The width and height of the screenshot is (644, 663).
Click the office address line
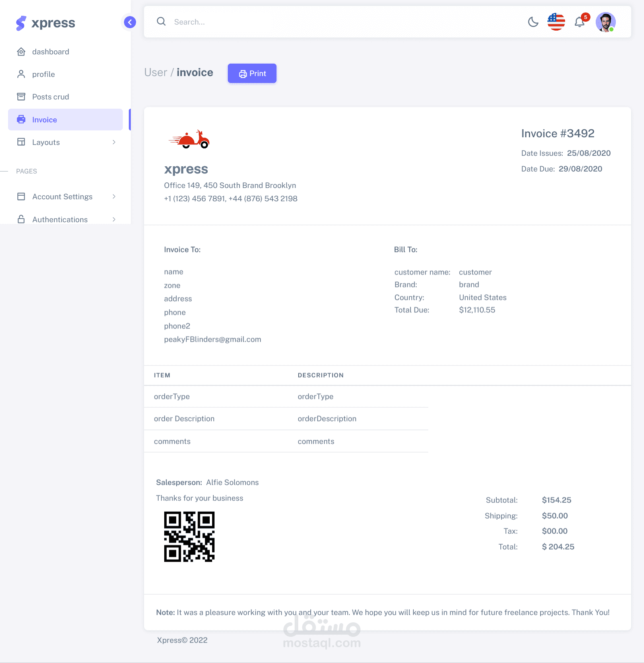pos(230,185)
